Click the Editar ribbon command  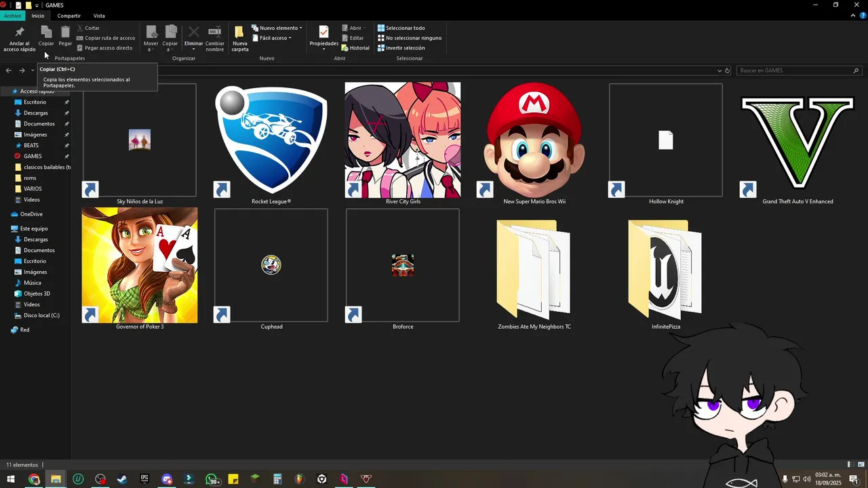point(353,38)
